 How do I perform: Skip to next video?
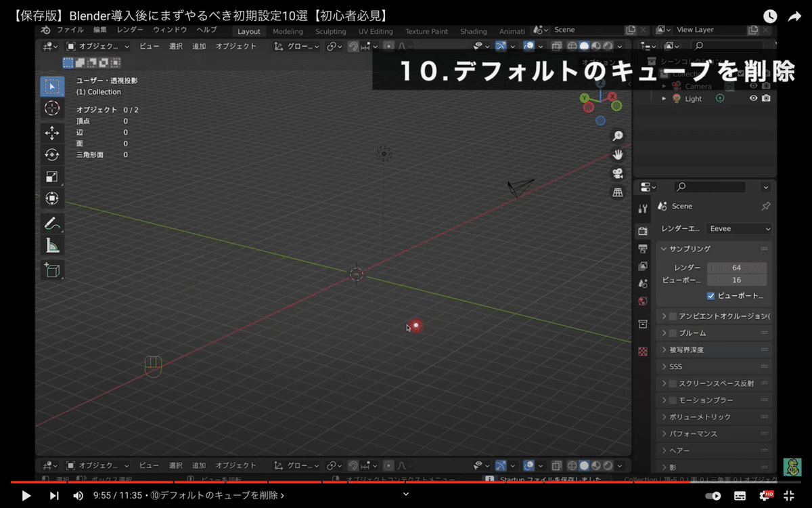click(x=54, y=496)
